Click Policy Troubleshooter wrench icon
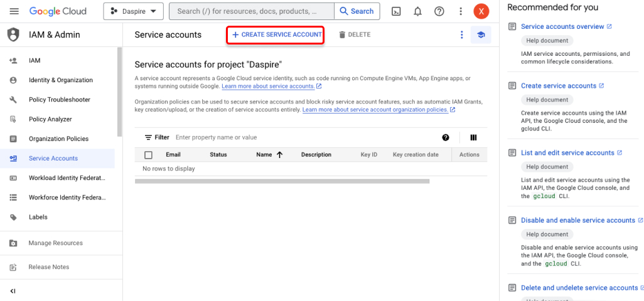This screenshot has width=644, height=301. [x=13, y=100]
